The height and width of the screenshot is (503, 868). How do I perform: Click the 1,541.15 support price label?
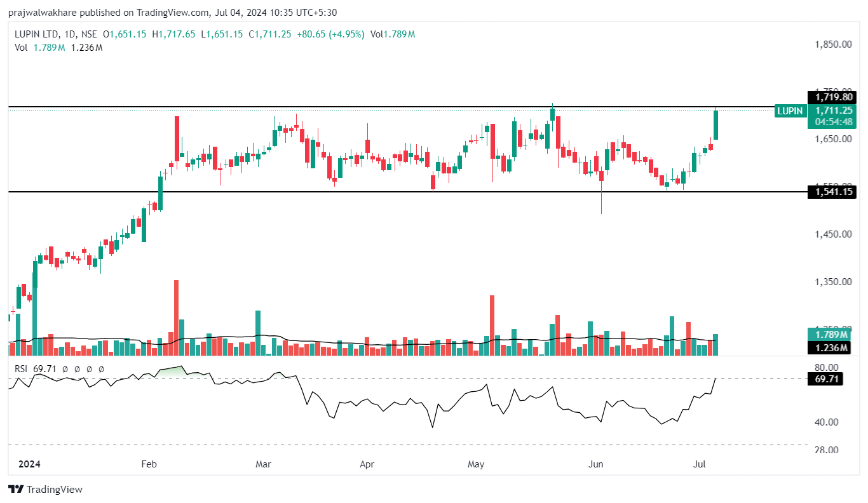(x=832, y=192)
